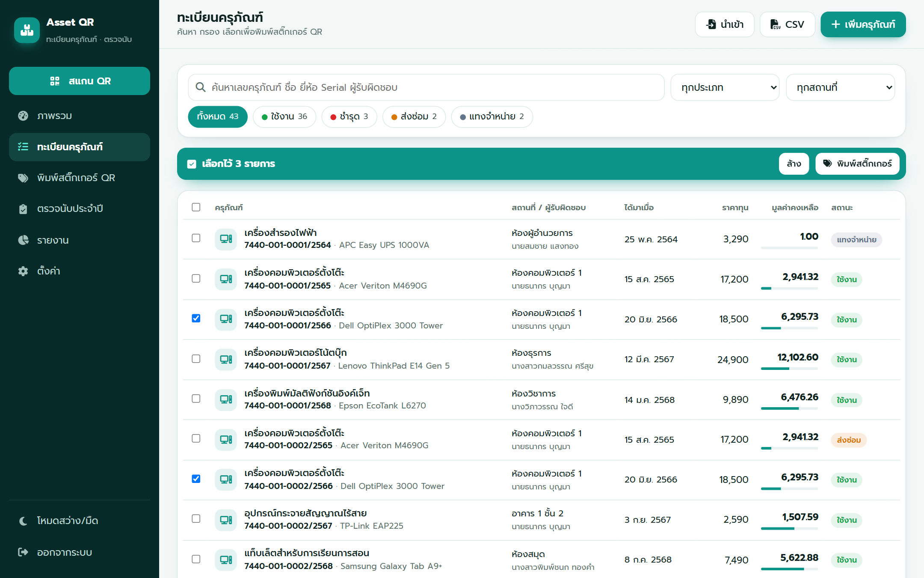Toggle the select-all checkbox in table header
Viewport: 924px width, 578px height.
point(196,207)
